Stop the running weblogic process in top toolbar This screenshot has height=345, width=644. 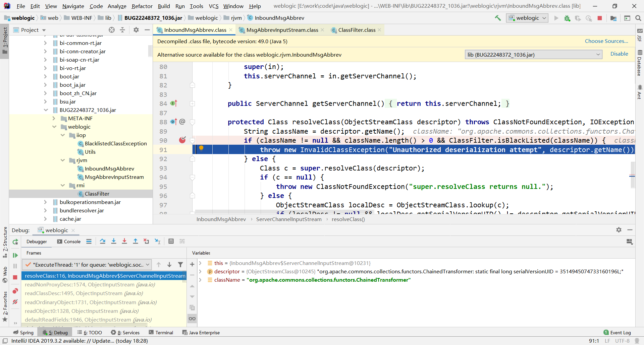tap(600, 18)
